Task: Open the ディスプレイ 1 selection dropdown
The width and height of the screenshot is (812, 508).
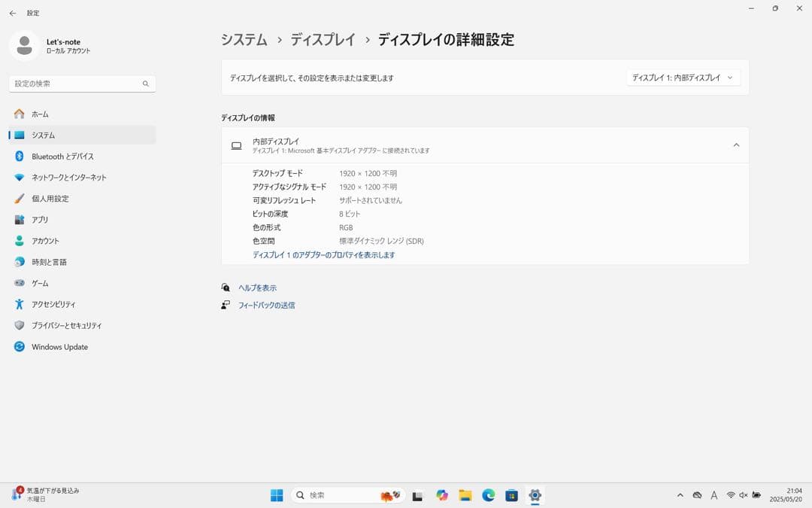Action: pos(683,77)
